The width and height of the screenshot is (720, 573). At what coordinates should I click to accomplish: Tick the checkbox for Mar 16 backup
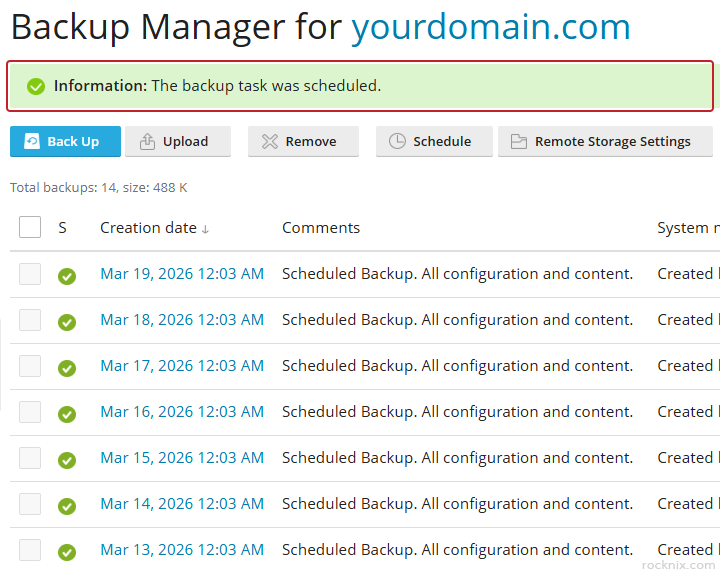coord(30,412)
